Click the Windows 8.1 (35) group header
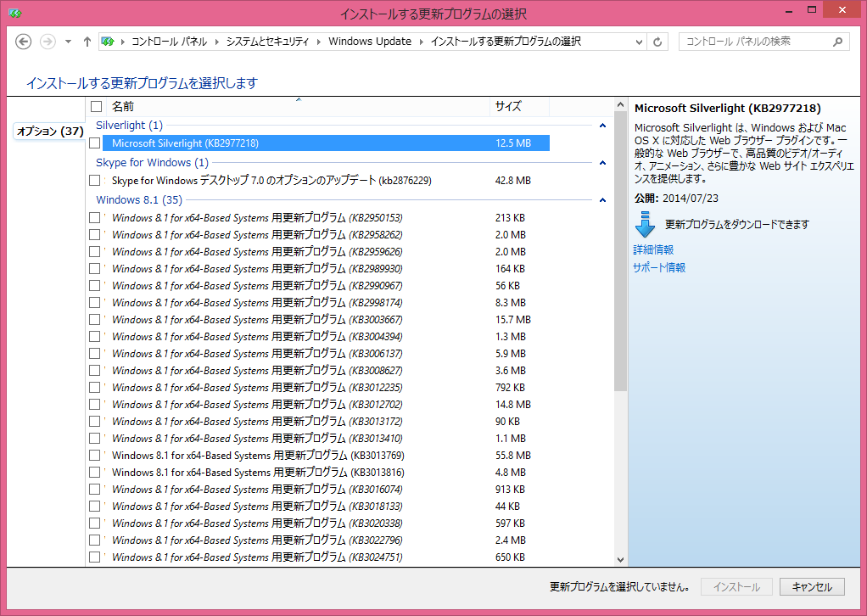867x616 pixels. pos(139,199)
